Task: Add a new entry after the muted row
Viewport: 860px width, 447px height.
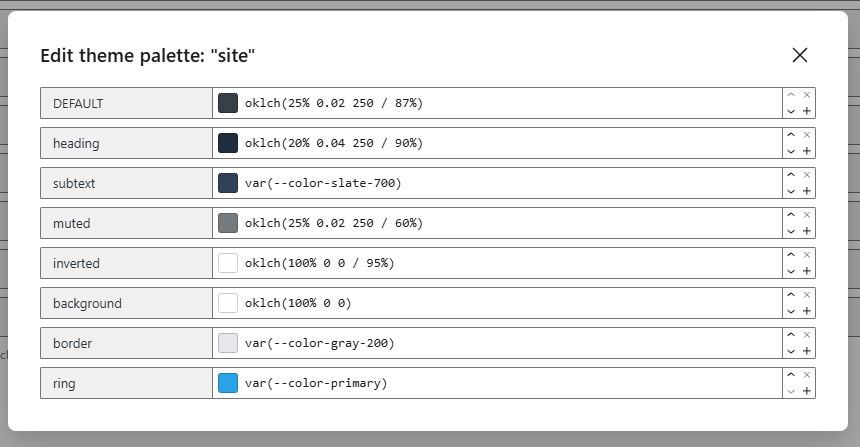Action: (x=807, y=231)
